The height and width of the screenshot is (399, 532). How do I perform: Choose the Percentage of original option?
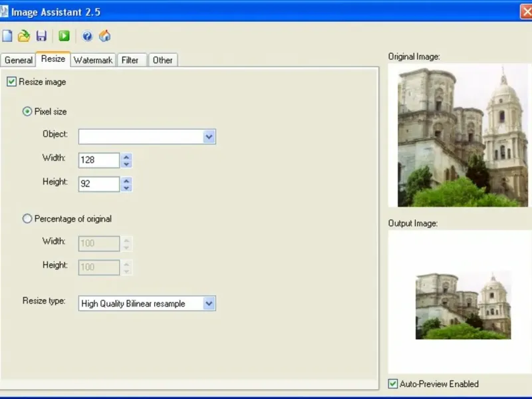coord(27,219)
